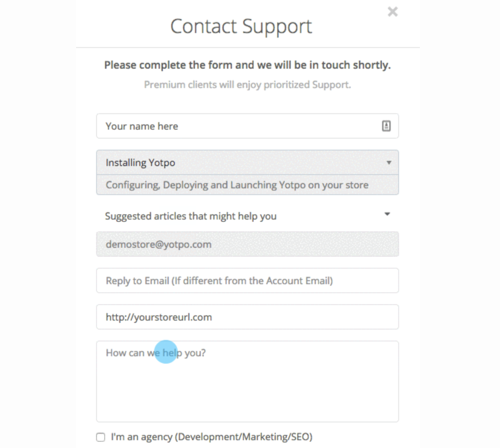Select the store URL input field
Viewport: 500px width, 448px height.
tap(247, 317)
